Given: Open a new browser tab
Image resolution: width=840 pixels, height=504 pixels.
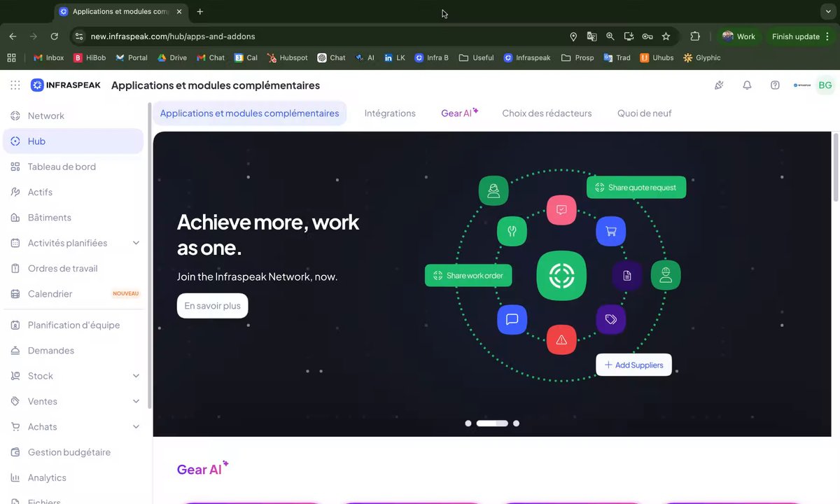Looking at the screenshot, I should (x=200, y=12).
